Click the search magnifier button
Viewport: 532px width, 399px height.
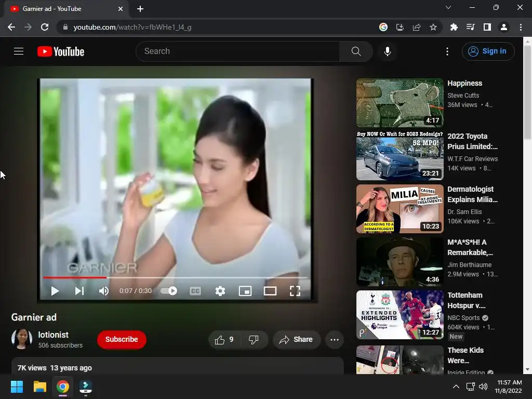356,51
